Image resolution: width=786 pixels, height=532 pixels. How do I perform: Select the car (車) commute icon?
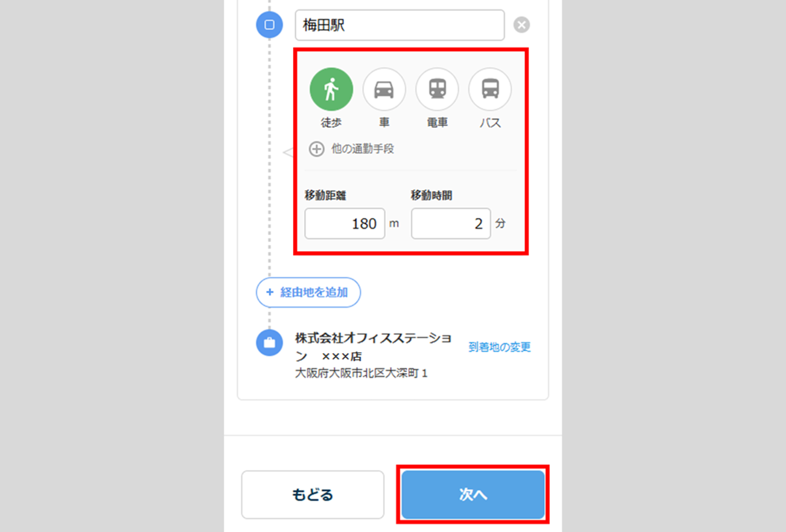click(x=384, y=89)
